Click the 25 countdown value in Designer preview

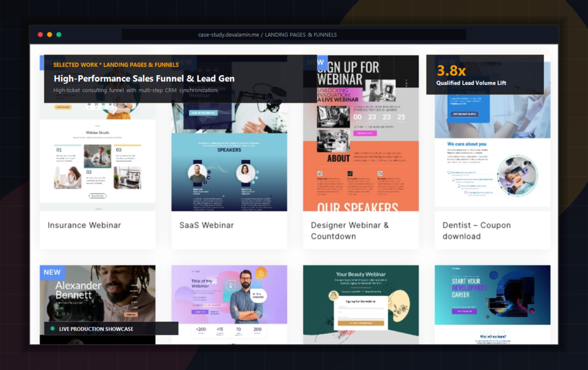(x=401, y=117)
